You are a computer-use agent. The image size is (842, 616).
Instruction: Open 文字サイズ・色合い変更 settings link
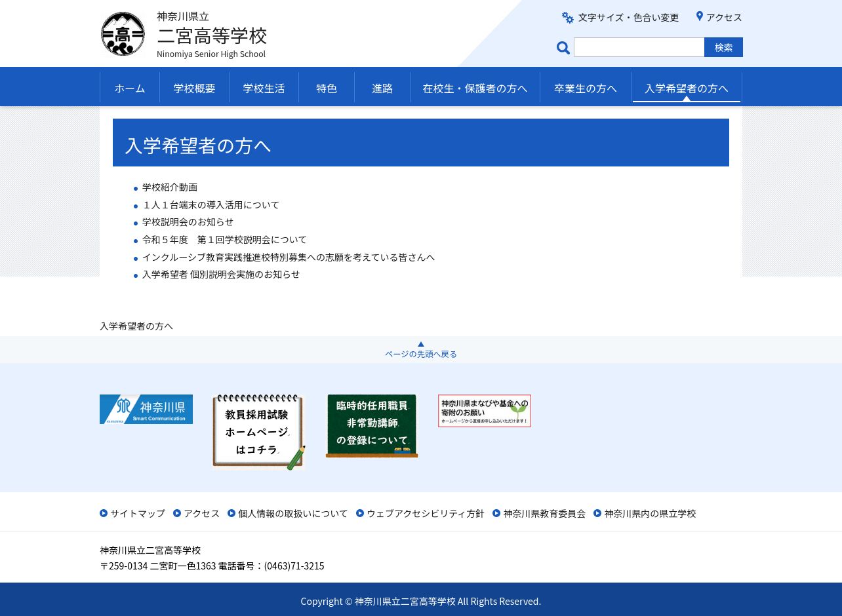point(628,18)
